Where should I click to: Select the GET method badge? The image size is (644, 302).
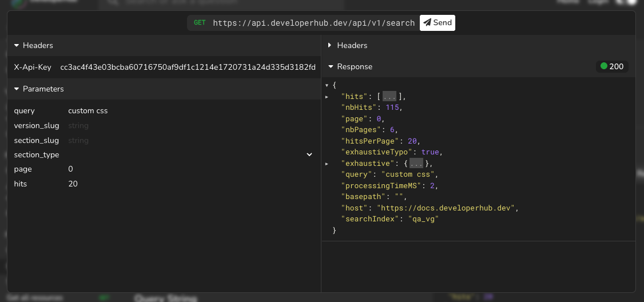[x=200, y=23]
